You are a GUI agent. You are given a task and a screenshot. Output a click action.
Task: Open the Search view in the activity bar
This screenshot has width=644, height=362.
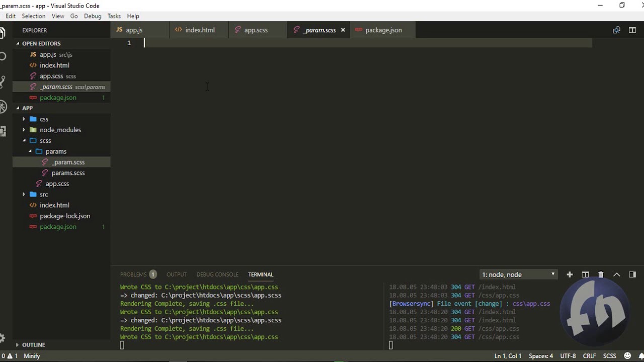pos(3,56)
